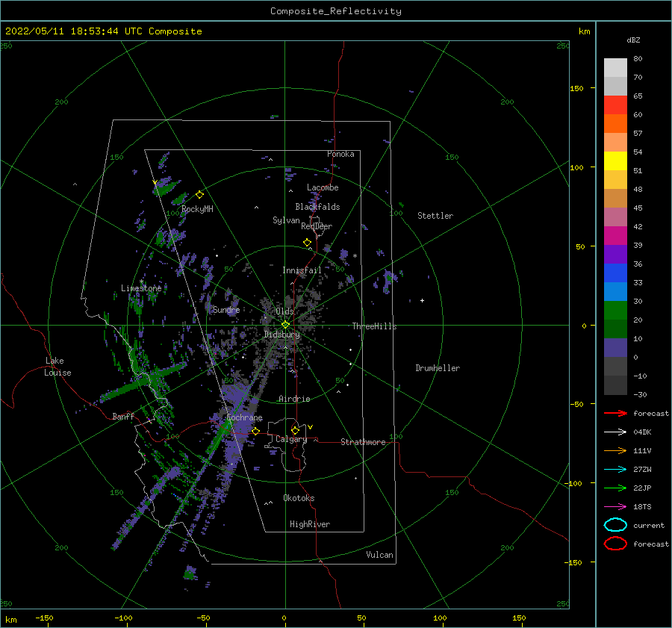Click the 18TS legend label
This screenshot has height=628, width=672.
click(x=642, y=507)
